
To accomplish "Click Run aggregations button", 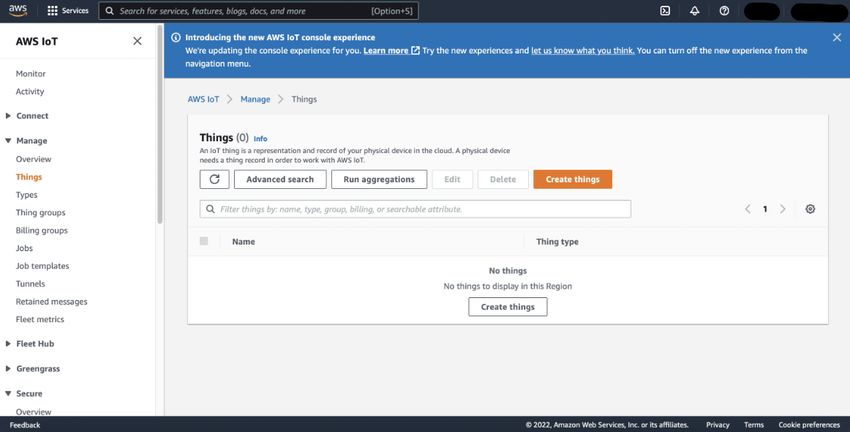I will (x=379, y=179).
